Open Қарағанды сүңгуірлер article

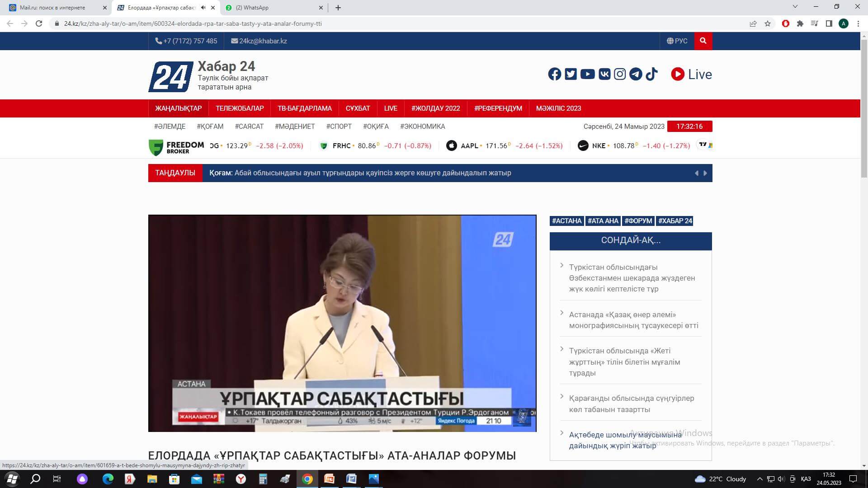coord(631,404)
